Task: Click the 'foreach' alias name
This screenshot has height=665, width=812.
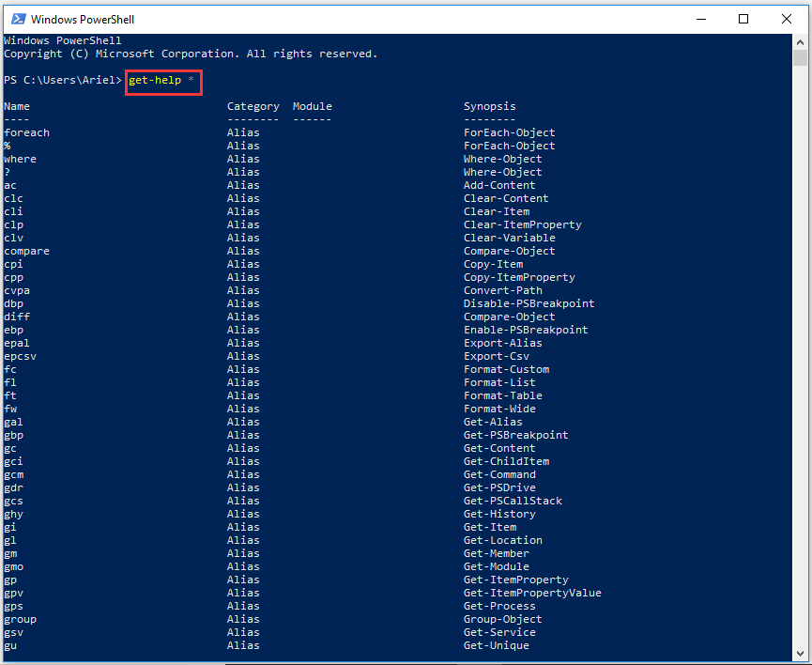Action: [27, 132]
